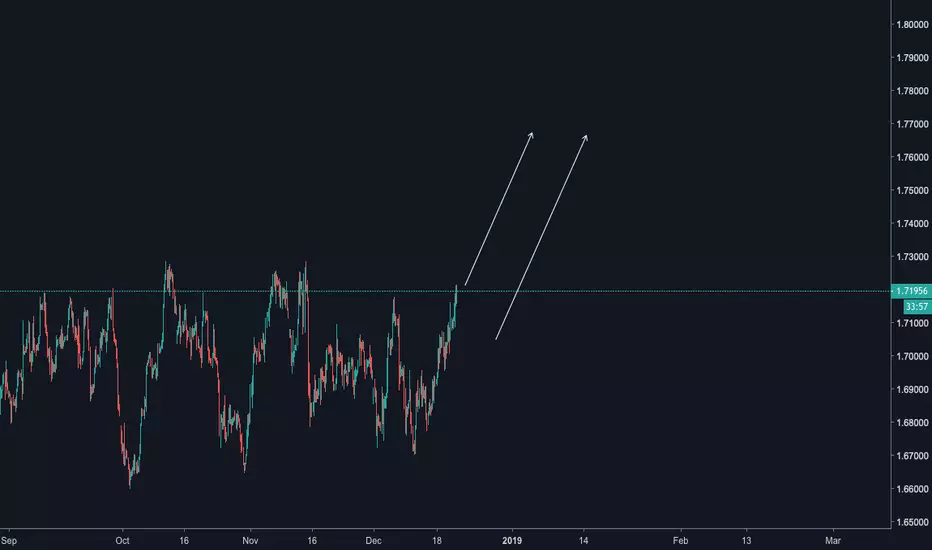Image resolution: width=932 pixels, height=550 pixels.
Task: Click the Nov date label on time axis
Action: click(250, 540)
